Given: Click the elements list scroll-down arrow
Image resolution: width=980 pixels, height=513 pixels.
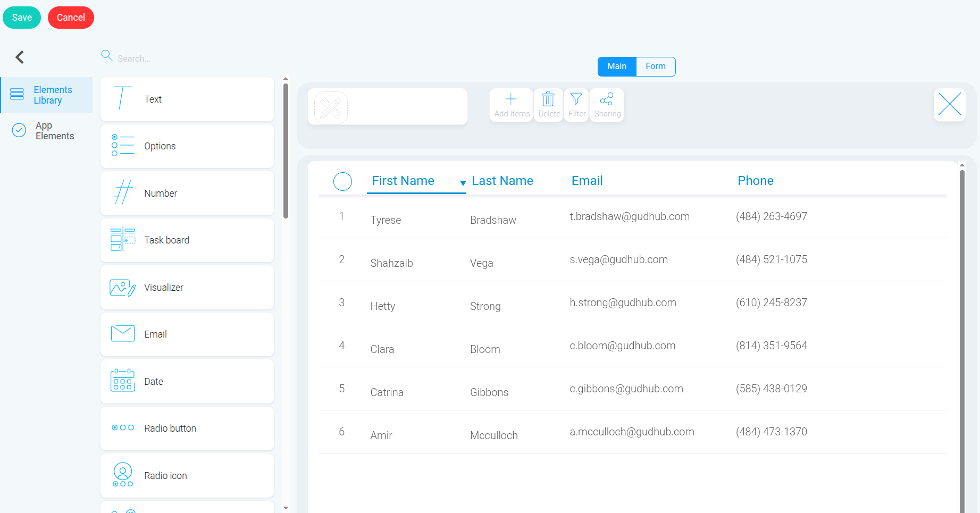Looking at the screenshot, I should pyautogui.click(x=286, y=508).
